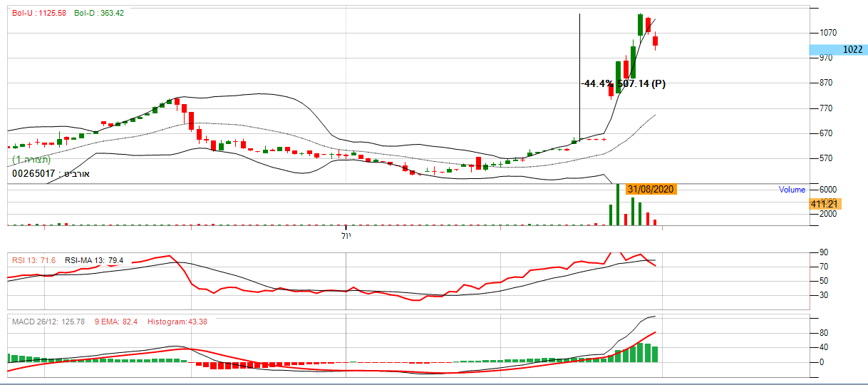Select the last red candlestick on the chart
This screenshot has width=868, height=385.
click(656, 41)
